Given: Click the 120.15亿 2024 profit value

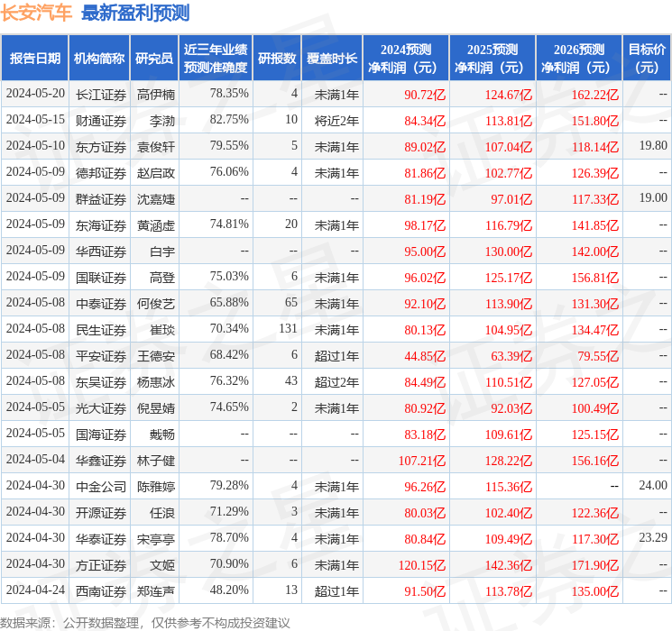Looking at the screenshot, I should [x=422, y=565].
